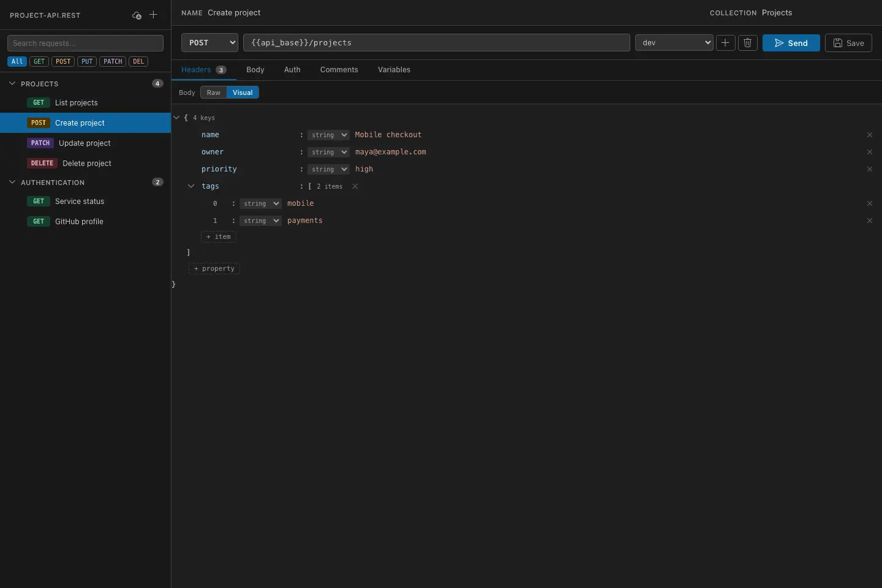The height and width of the screenshot is (588, 882).
Task: Click the request URL field
Action: [436, 43]
